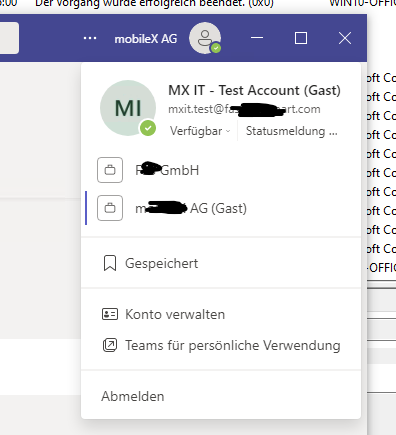Click the mobileX AG organization name
396x435 pixels.
(x=146, y=39)
